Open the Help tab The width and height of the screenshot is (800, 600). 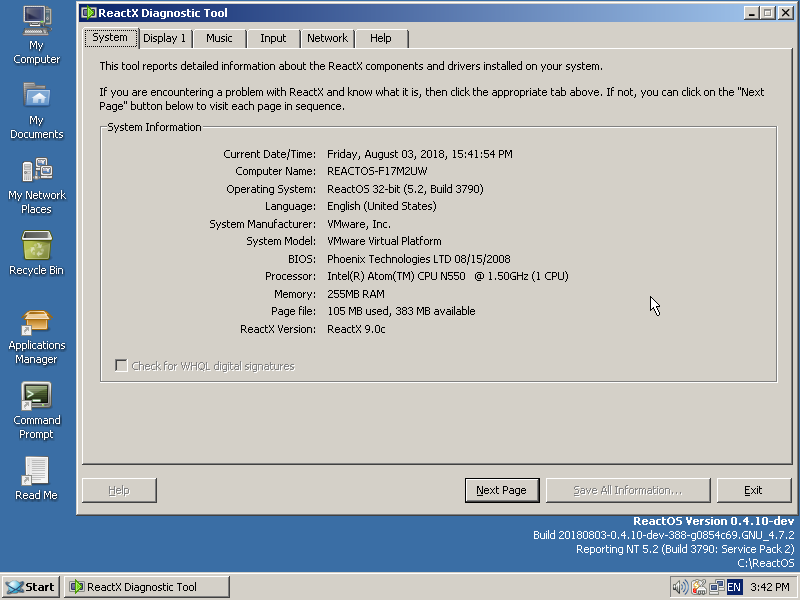pos(381,38)
